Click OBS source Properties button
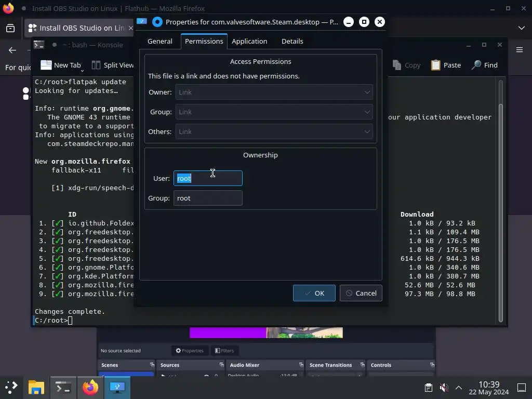This screenshot has height=399, width=532. click(x=189, y=351)
